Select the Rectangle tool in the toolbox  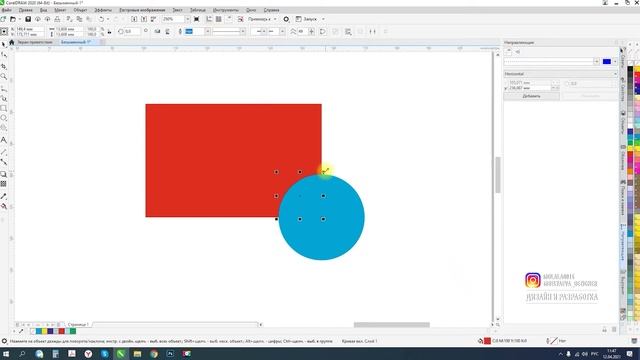(4, 108)
